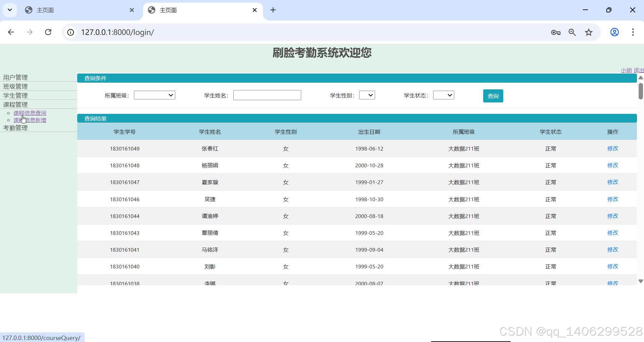The width and height of the screenshot is (644, 342).
Task: Open 用户管理 menu
Action: click(x=15, y=77)
